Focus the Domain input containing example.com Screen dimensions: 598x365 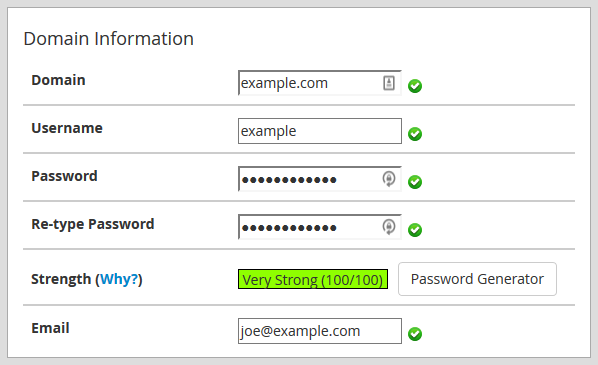(320, 83)
